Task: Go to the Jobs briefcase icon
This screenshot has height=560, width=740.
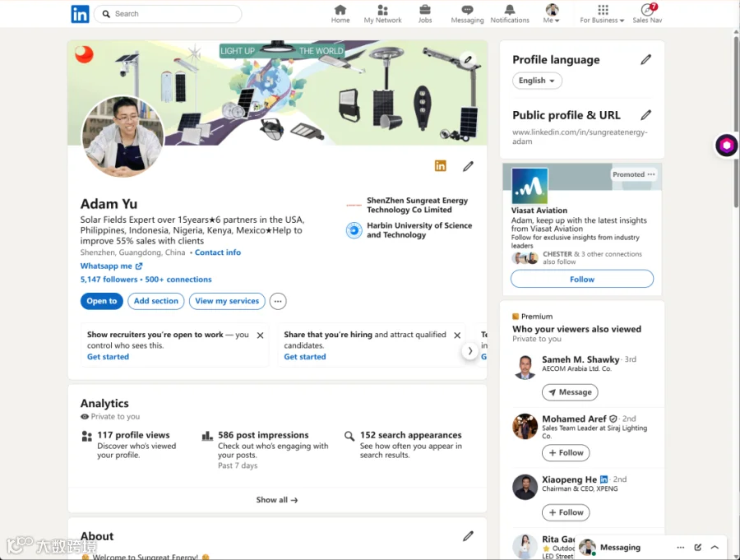Action: [425, 14]
